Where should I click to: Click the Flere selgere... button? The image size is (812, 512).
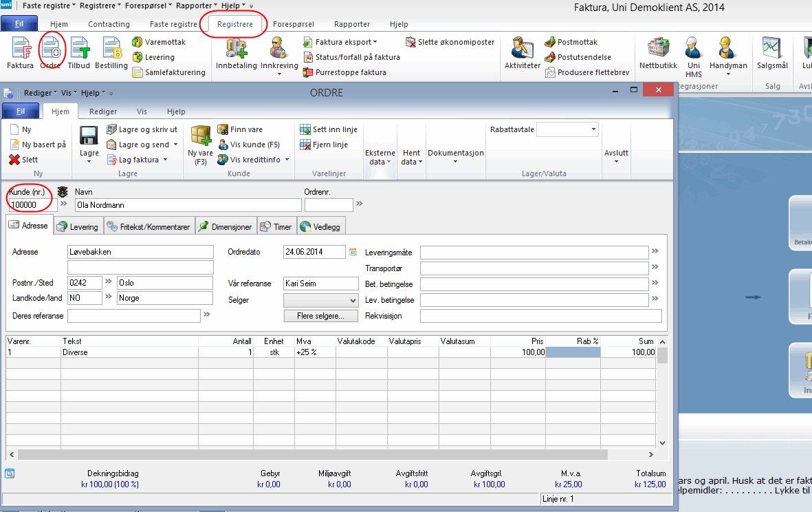pos(321,316)
